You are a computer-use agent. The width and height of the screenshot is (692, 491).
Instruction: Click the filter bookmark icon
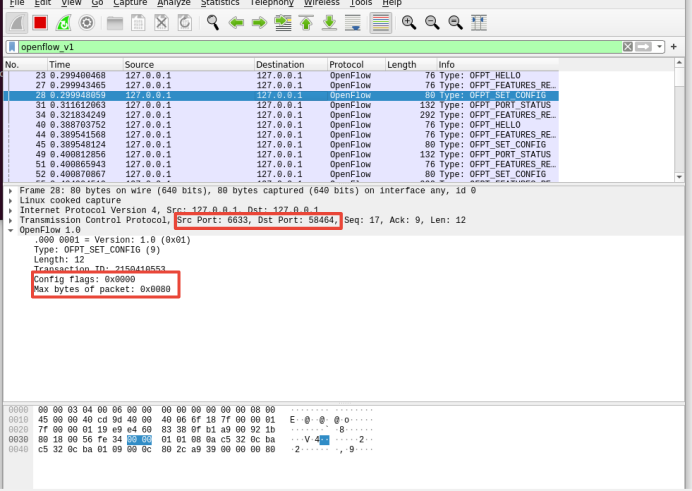tap(12, 47)
